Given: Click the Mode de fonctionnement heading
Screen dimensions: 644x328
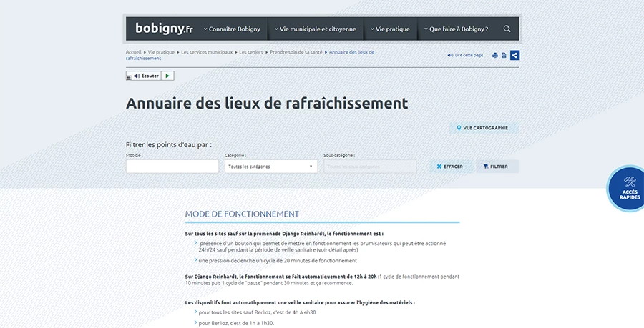Looking at the screenshot, I should pyautogui.click(x=242, y=214).
